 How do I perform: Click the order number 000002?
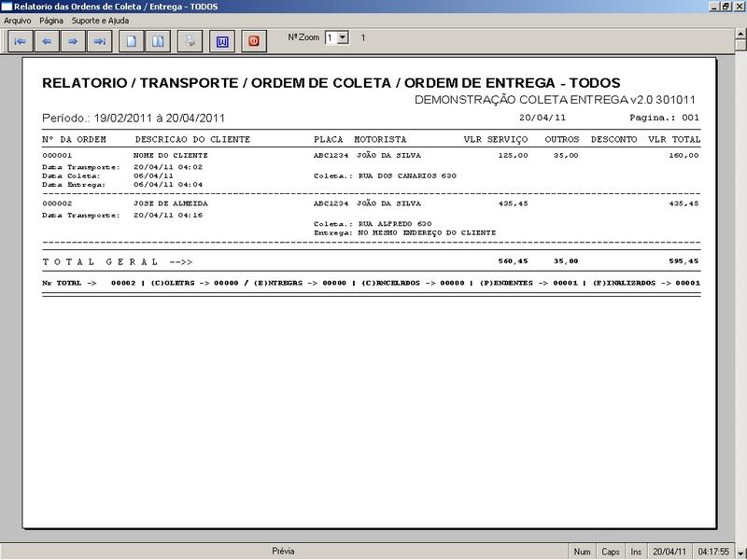pos(57,203)
